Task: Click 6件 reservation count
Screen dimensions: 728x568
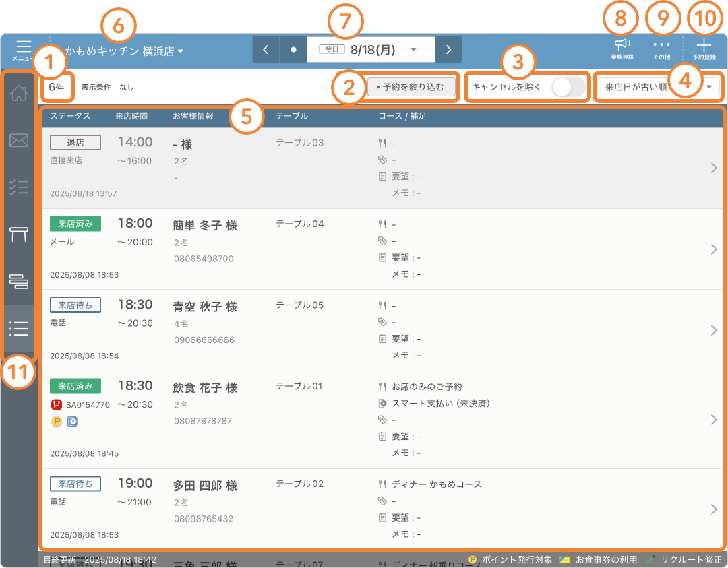Action: (x=56, y=87)
